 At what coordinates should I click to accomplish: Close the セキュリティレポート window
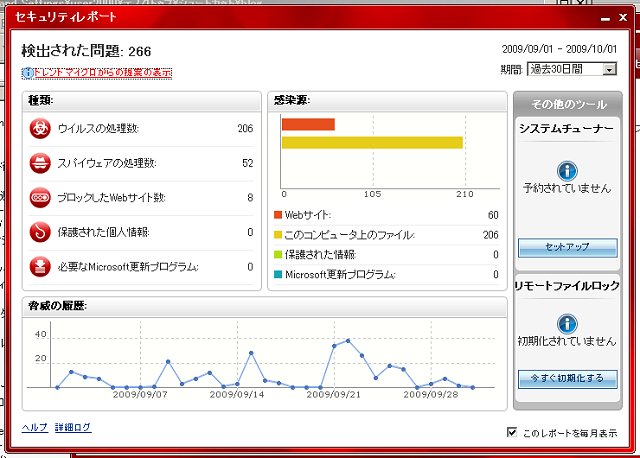(x=623, y=18)
